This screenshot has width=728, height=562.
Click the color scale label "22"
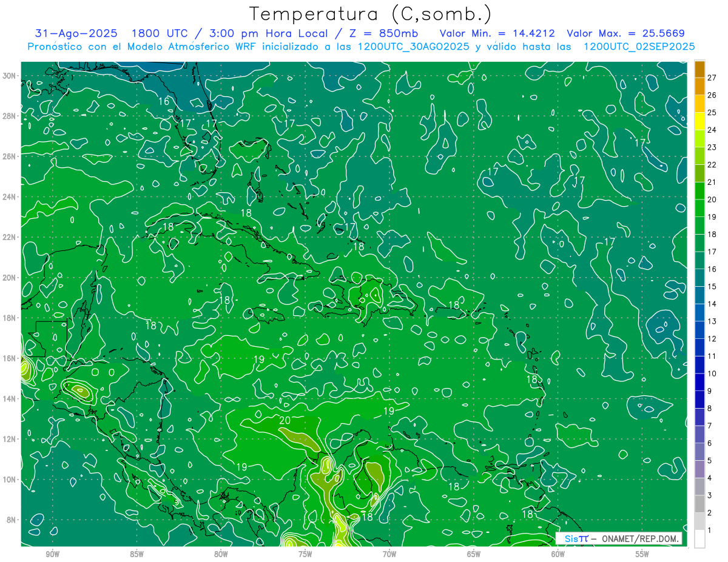[x=712, y=165]
